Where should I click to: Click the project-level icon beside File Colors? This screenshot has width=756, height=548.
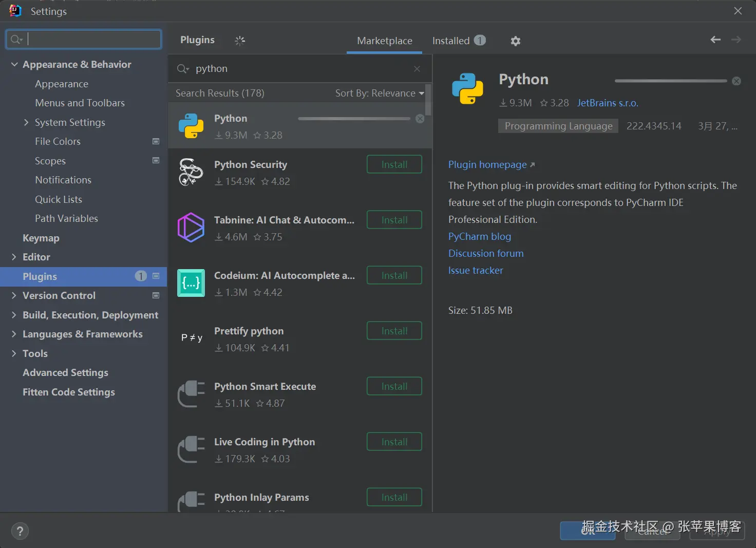156,141
